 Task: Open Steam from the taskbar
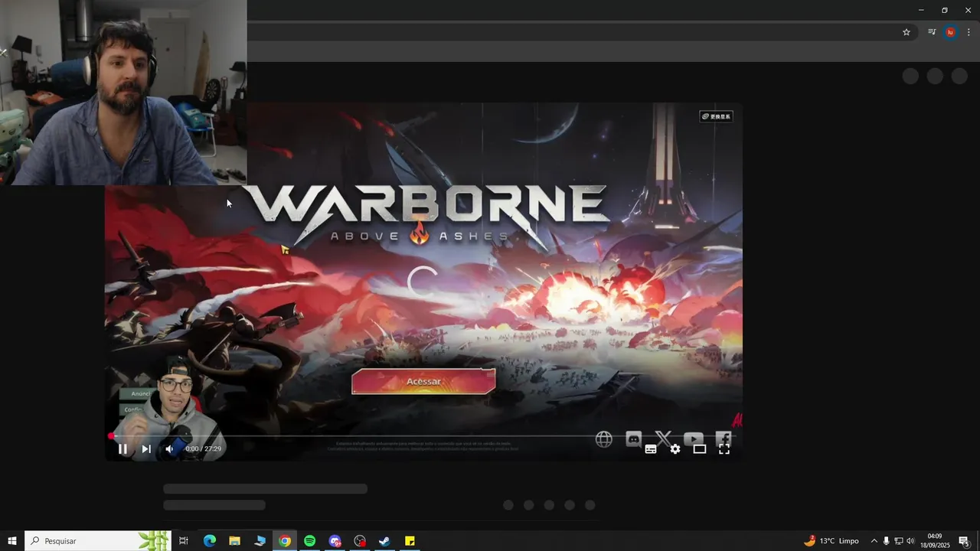pyautogui.click(x=384, y=541)
